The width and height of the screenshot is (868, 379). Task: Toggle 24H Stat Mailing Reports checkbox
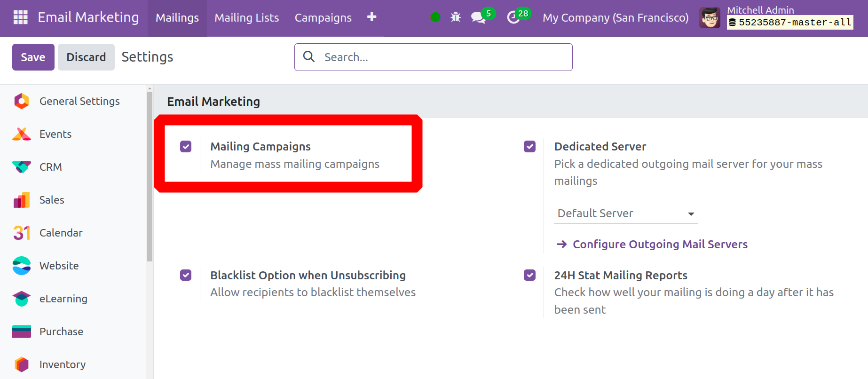pyautogui.click(x=529, y=275)
